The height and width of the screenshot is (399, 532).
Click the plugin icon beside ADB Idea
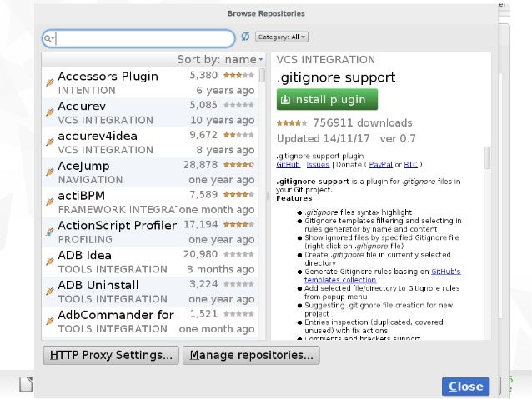coord(50,262)
